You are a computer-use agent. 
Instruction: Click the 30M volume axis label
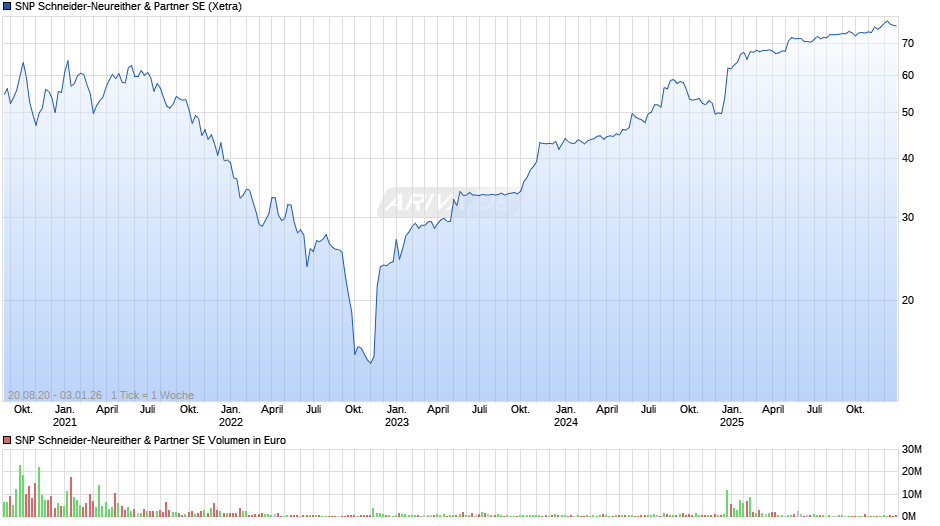click(x=911, y=449)
